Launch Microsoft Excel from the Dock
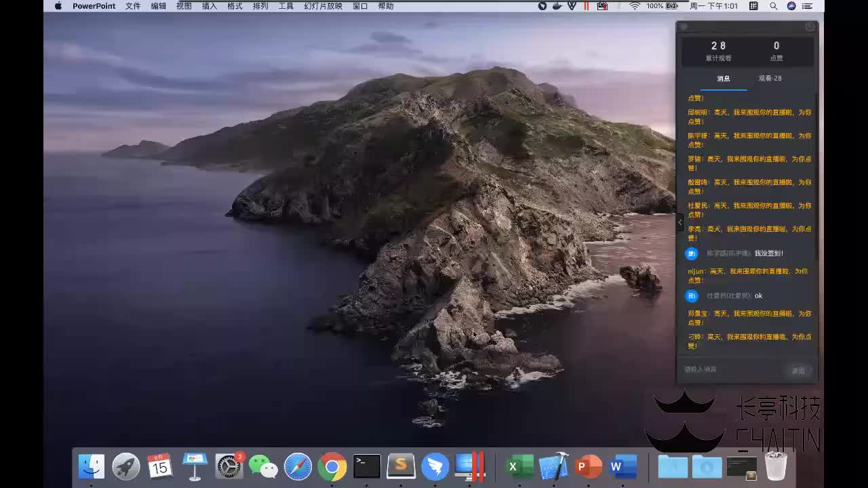868x488 pixels. coord(519,466)
